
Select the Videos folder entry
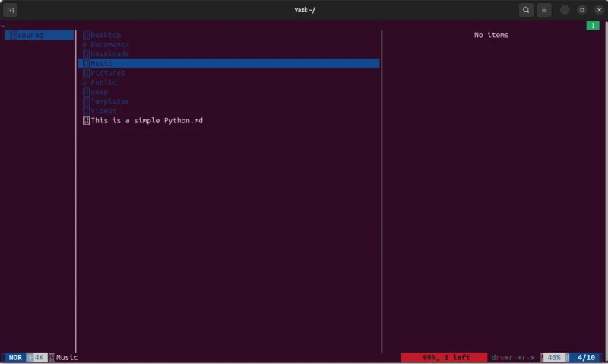tap(103, 111)
